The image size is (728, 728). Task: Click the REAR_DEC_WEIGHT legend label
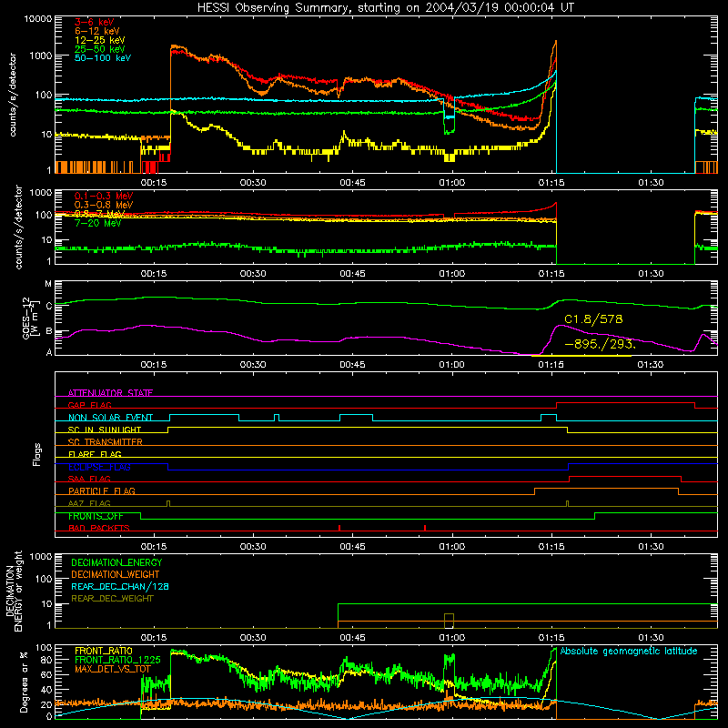112,599
